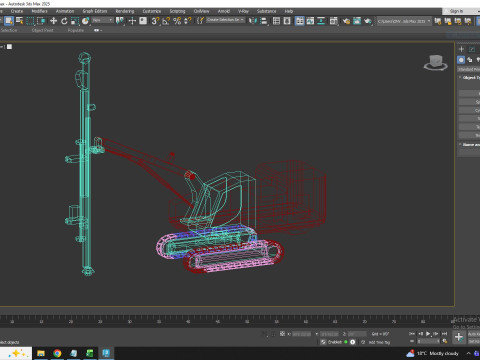Click the Align tool
Screen dimensions: 480x360
point(264,21)
